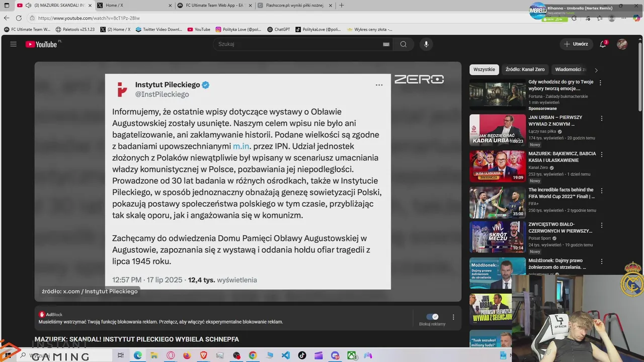Open Copilot sidebar icon
Image resolution: width=644 pixels, height=362 pixels.
click(636, 18)
